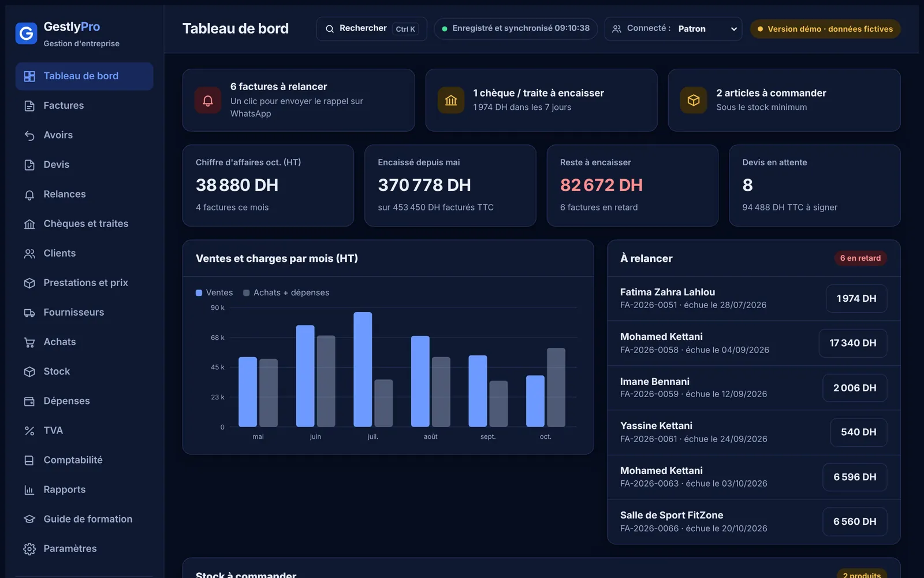
Task: Click the Chèques et traites bank icon
Action: [x=29, y=224]
